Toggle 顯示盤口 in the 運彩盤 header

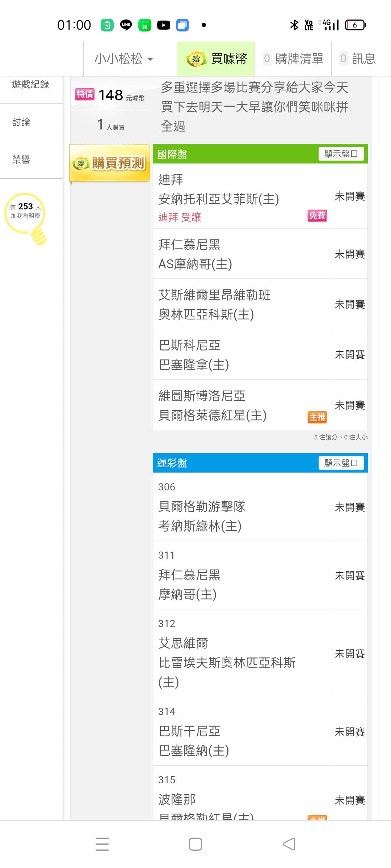point(341,463)
